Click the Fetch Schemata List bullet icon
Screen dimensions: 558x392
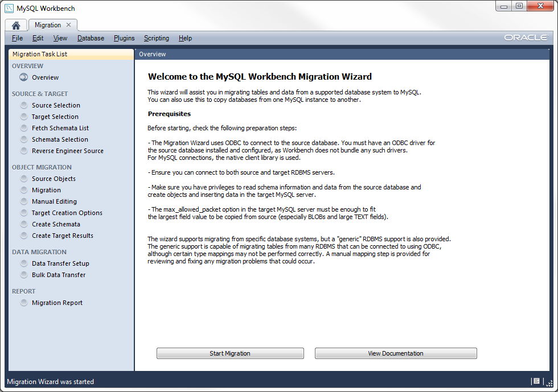click(x=24, y=127)
